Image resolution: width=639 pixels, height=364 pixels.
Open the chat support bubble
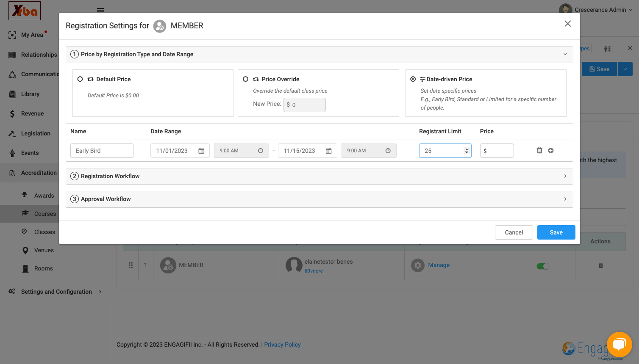coord(619,345)
